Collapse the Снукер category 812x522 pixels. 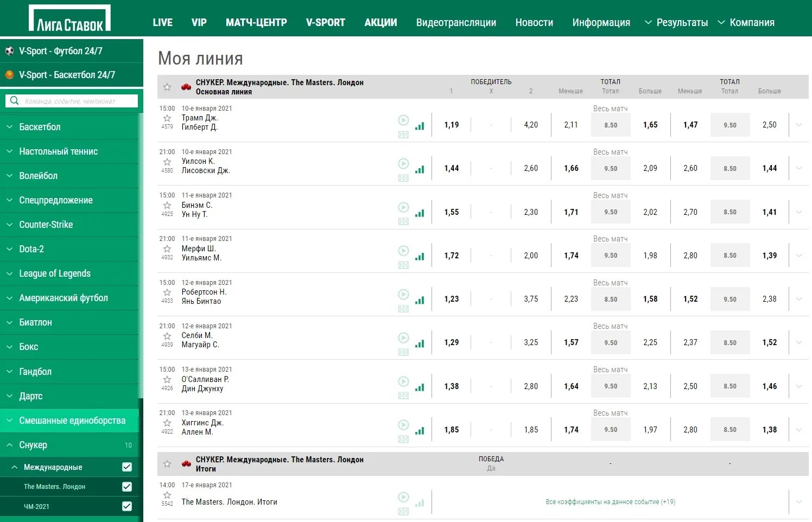tap(69, 445)
